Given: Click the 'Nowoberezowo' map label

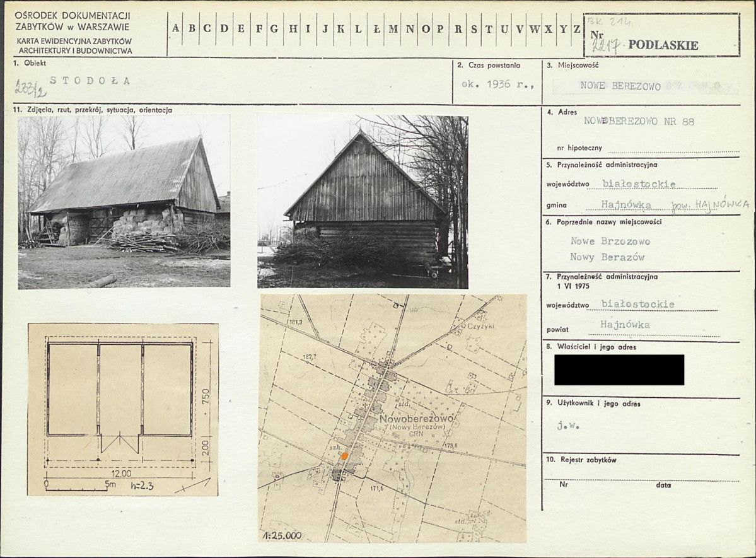Looking at the screenshot, I should 417,419.
